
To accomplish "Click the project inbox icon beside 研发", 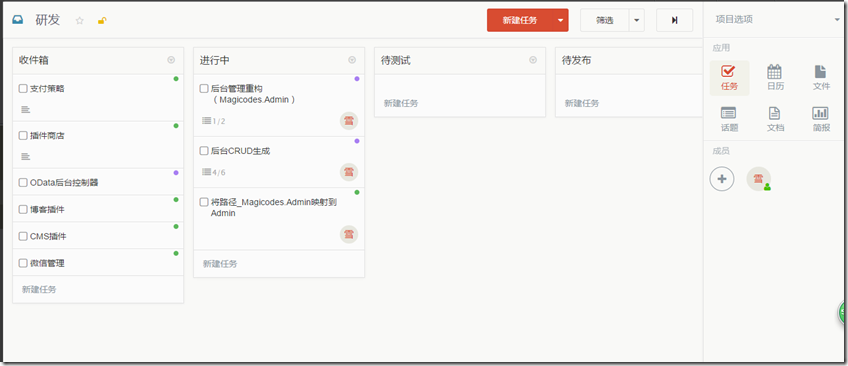I will click(18, 21).
